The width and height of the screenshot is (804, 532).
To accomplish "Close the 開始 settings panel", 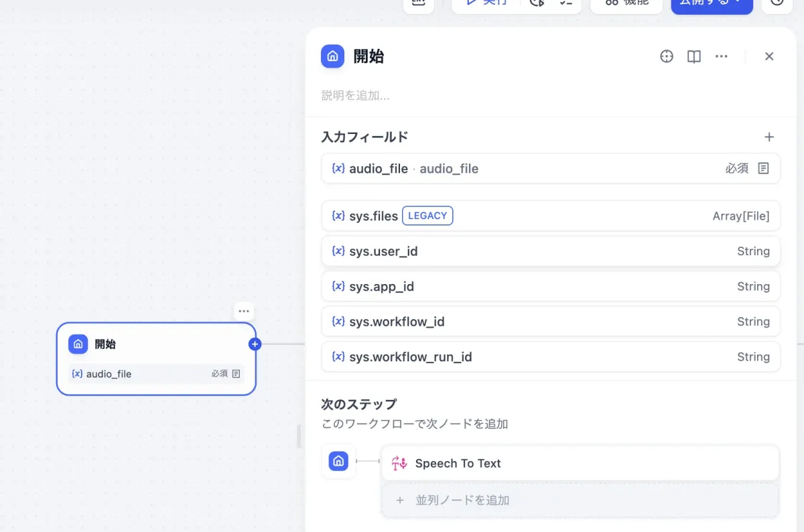I will click(769, 56).
